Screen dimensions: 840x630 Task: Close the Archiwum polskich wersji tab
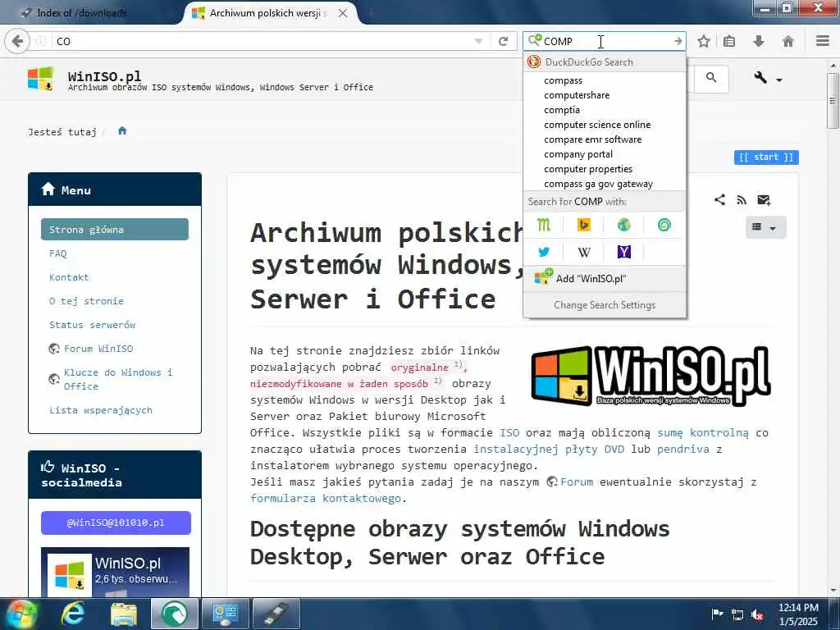click(343, 13)
